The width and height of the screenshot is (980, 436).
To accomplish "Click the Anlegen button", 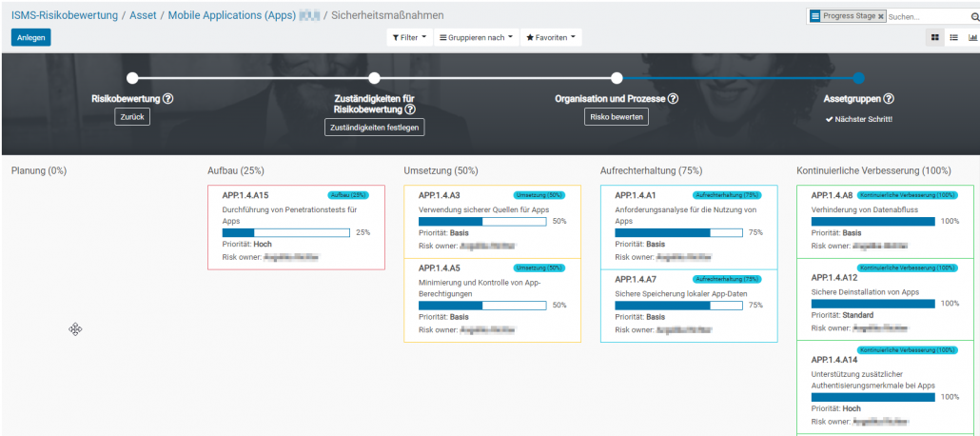I will click(x=30, y=37).
